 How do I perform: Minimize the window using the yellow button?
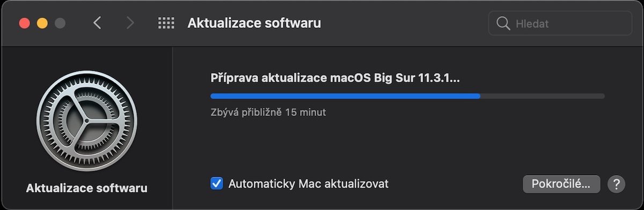42,23
